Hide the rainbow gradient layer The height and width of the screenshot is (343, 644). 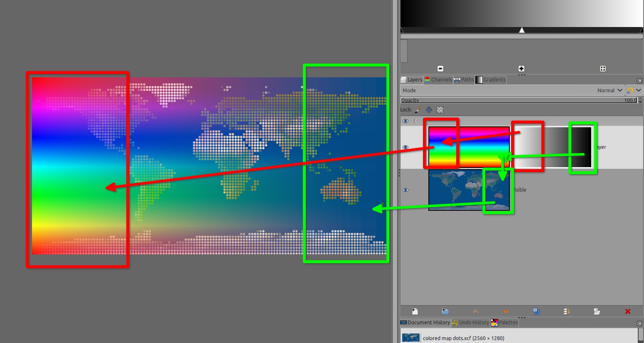[406, 147]
